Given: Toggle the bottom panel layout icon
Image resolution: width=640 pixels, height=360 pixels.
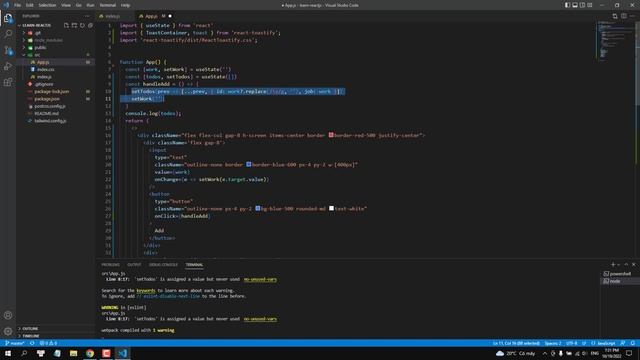Looking at the screenshot, I should click(575, 5).
